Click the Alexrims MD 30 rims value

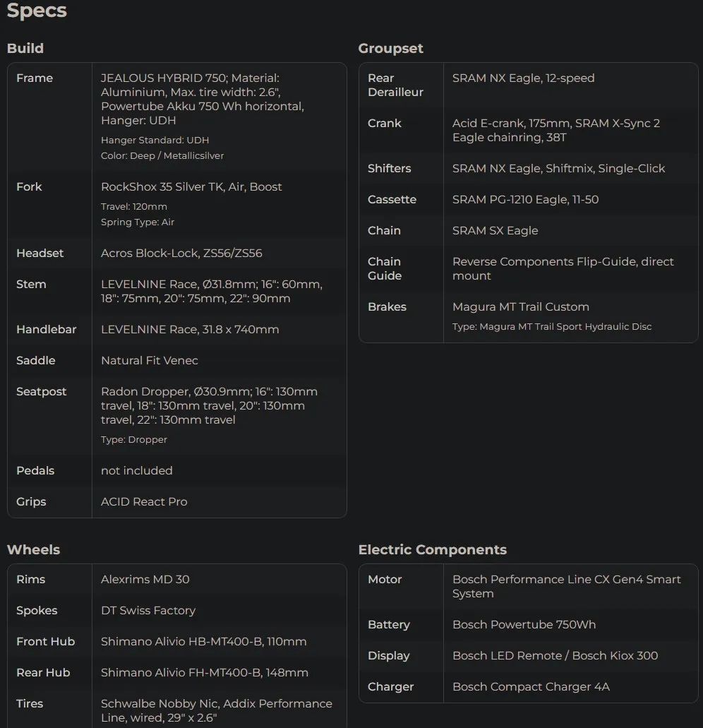pyautogui.click(x=145, y=579)
